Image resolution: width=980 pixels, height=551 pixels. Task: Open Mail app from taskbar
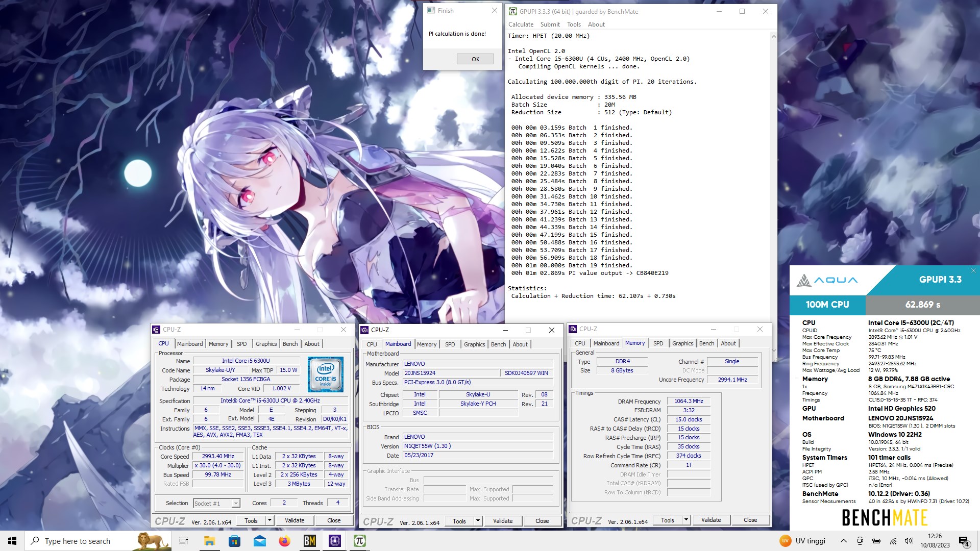click(x=259, y=541)
